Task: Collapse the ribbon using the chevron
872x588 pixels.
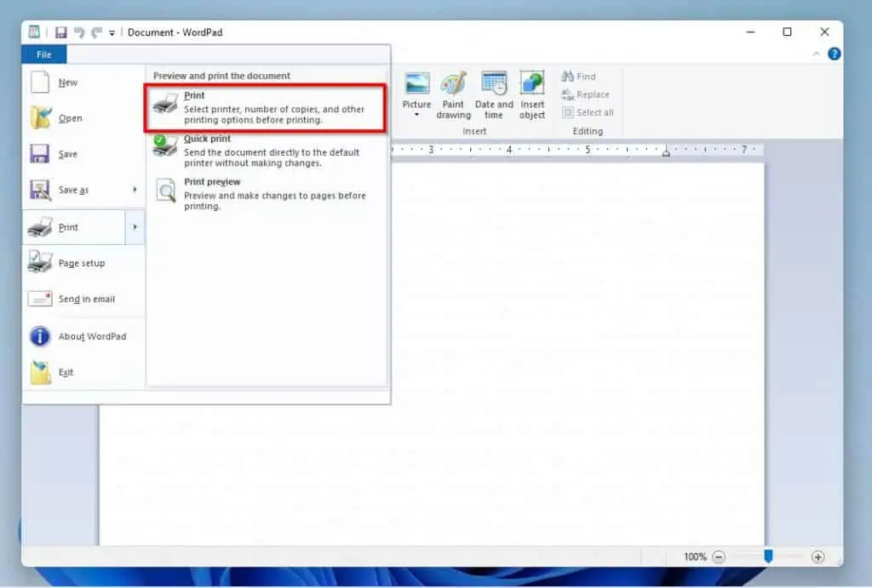Action: coord(817,54)
